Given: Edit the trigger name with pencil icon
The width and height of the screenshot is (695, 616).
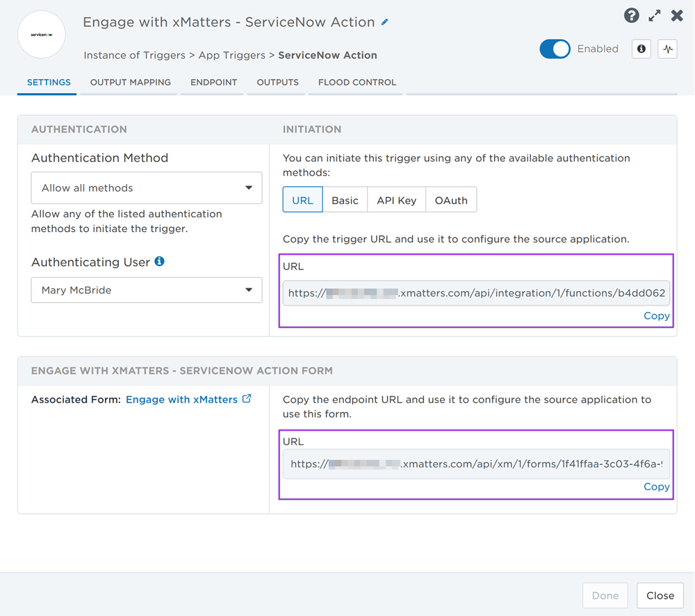Looking at the screenshot, I should click(x=385, y=22).
